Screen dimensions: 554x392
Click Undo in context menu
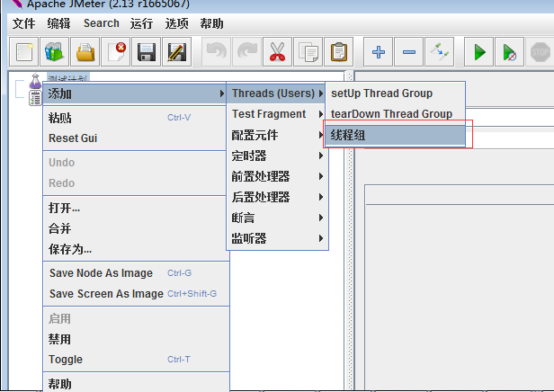click(x=135, y=163)
